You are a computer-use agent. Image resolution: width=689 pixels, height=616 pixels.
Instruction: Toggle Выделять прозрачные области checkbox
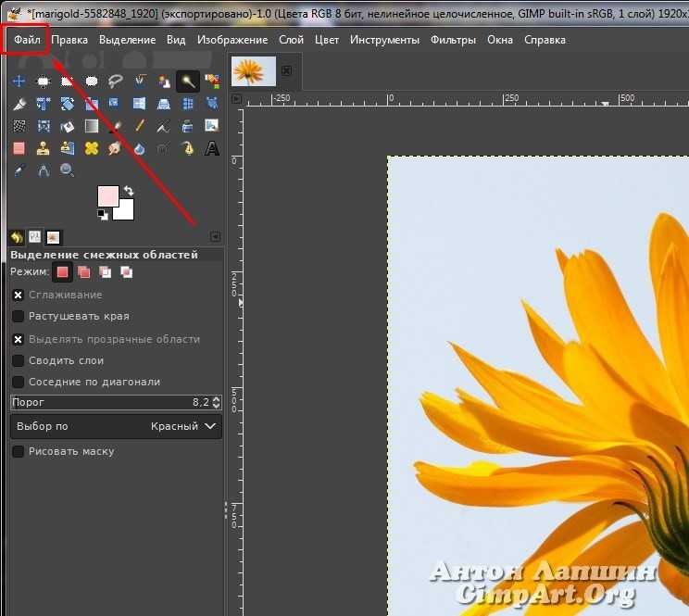click(18, 339)
